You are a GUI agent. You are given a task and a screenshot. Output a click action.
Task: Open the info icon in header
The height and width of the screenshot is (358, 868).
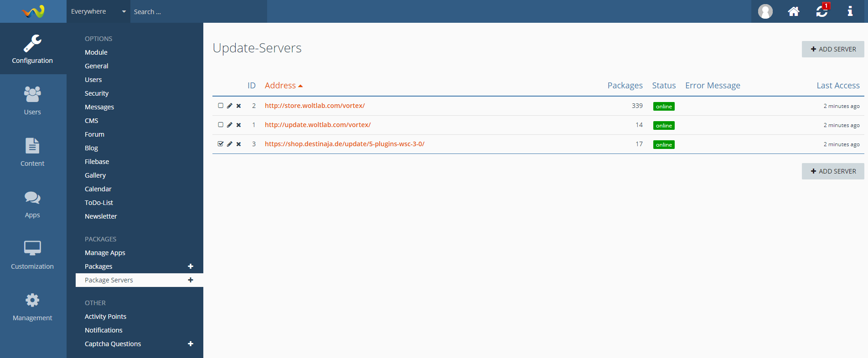tap(850, 11)
